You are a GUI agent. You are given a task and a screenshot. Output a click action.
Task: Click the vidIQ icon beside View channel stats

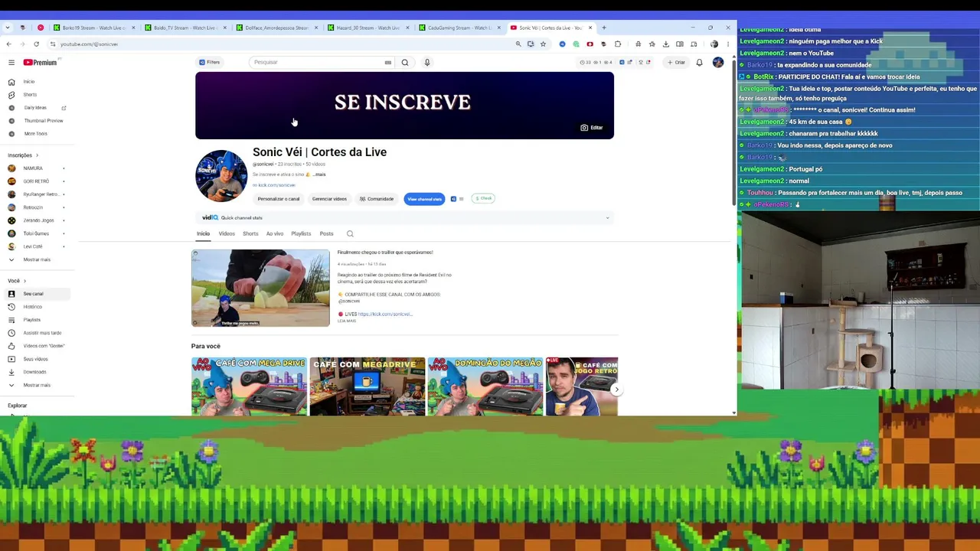tap(453, 199)
